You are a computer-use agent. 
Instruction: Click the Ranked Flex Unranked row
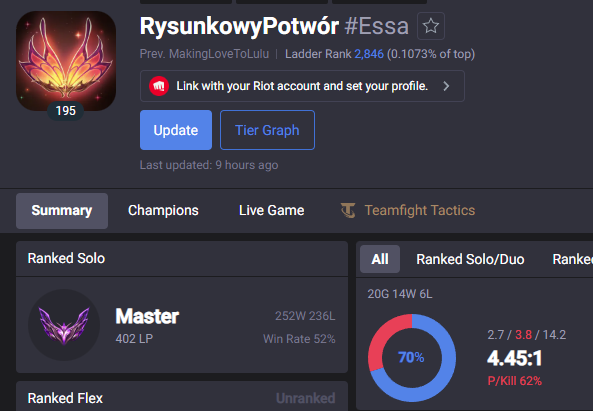pyautogui.click(x=182, y=396)
